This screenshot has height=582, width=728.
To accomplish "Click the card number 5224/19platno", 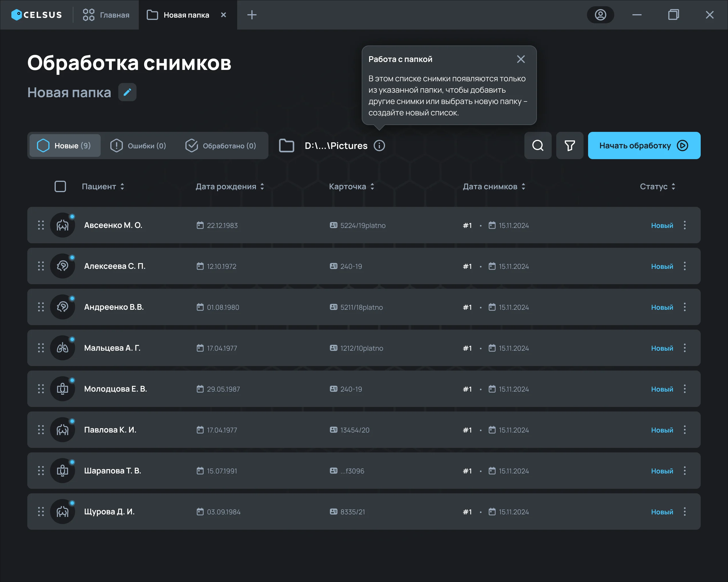I will tap(363, 225).
